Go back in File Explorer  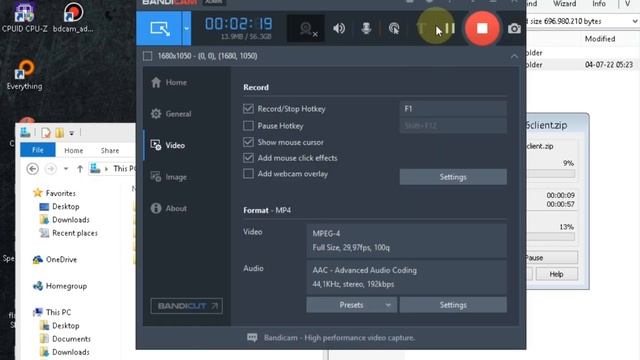(x=33, y=169)
